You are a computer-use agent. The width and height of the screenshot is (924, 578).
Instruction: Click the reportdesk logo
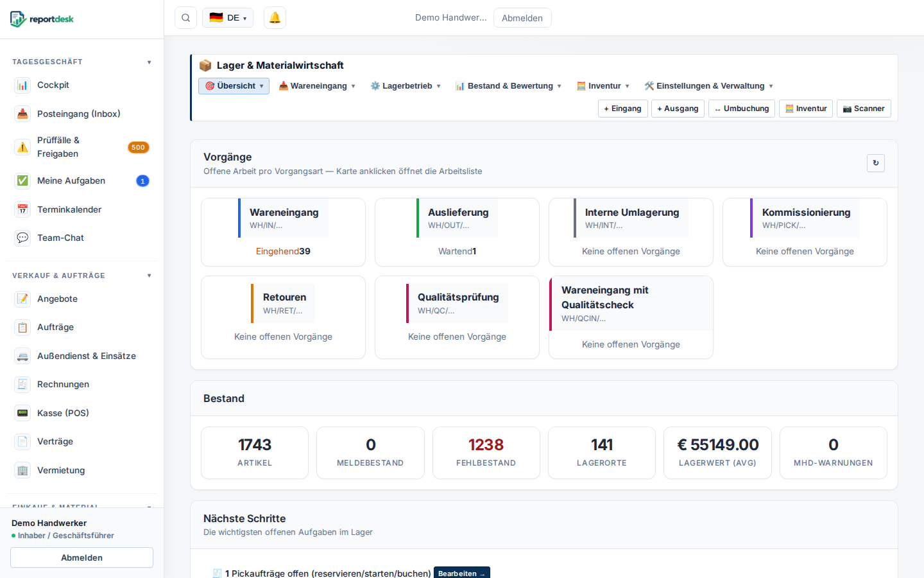coord(42,19)
